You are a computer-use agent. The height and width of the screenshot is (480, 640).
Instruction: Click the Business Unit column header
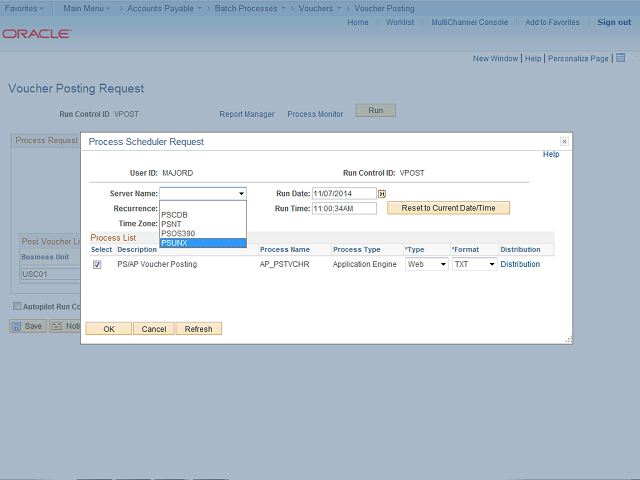45,257
